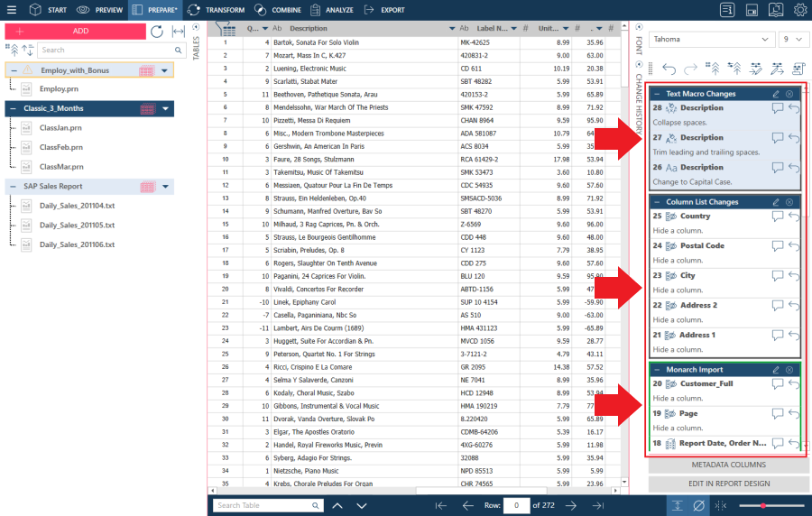812x516 pixels.
Task: Click the Edit in Report Design button
Action: click(x=729, y=484)
